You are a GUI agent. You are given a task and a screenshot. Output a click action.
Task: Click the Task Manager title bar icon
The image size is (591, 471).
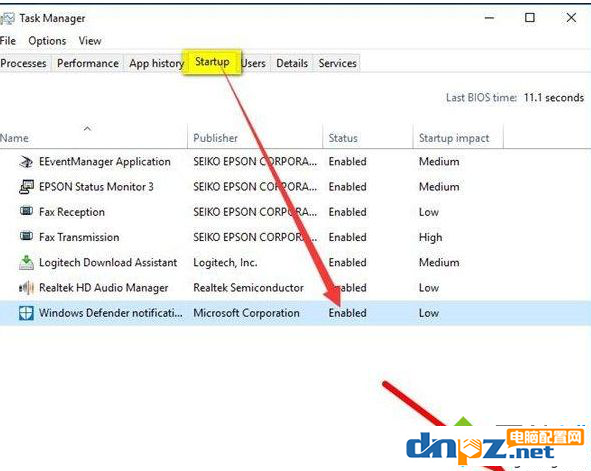point(8,19)
